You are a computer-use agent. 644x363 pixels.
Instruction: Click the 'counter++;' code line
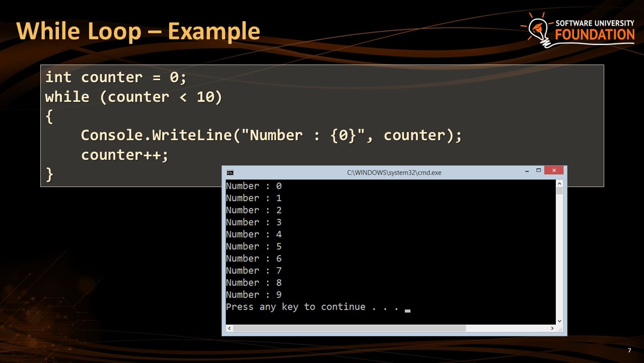pos(125,155)
